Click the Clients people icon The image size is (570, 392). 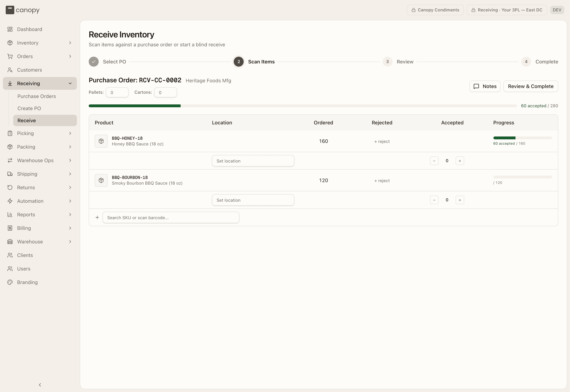[10, 255]
